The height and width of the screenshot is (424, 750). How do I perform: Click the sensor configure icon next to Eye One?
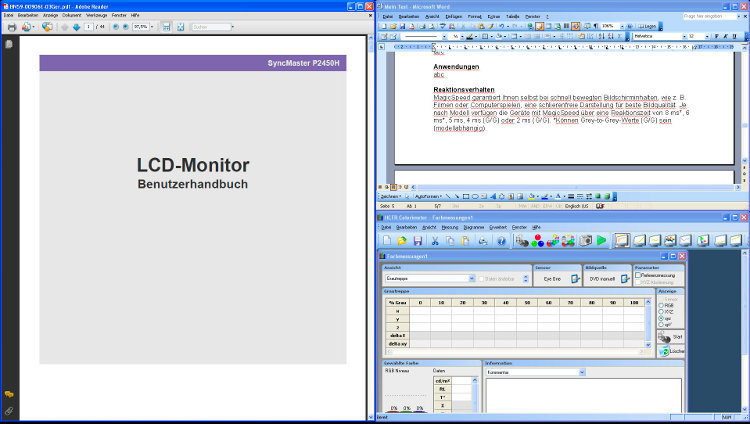click(x=575, y=279)
